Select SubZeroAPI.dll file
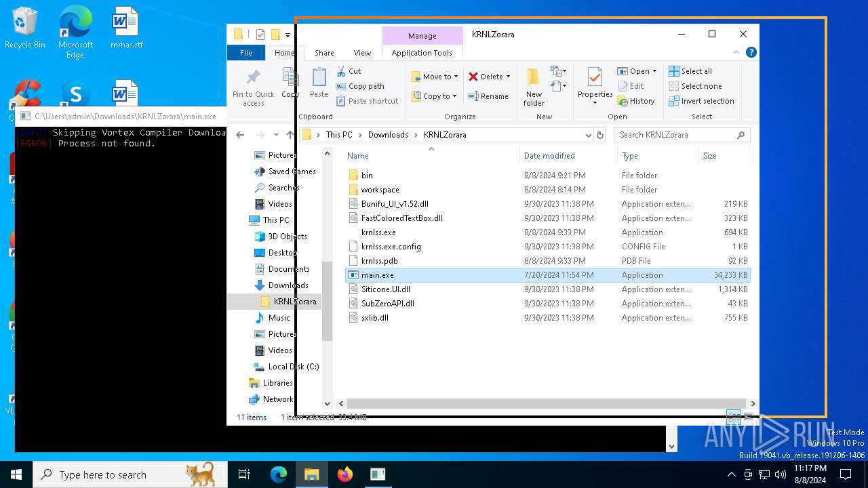Image resolution: width=868 pixels, height=488 pixels. (x=547, y=304)
